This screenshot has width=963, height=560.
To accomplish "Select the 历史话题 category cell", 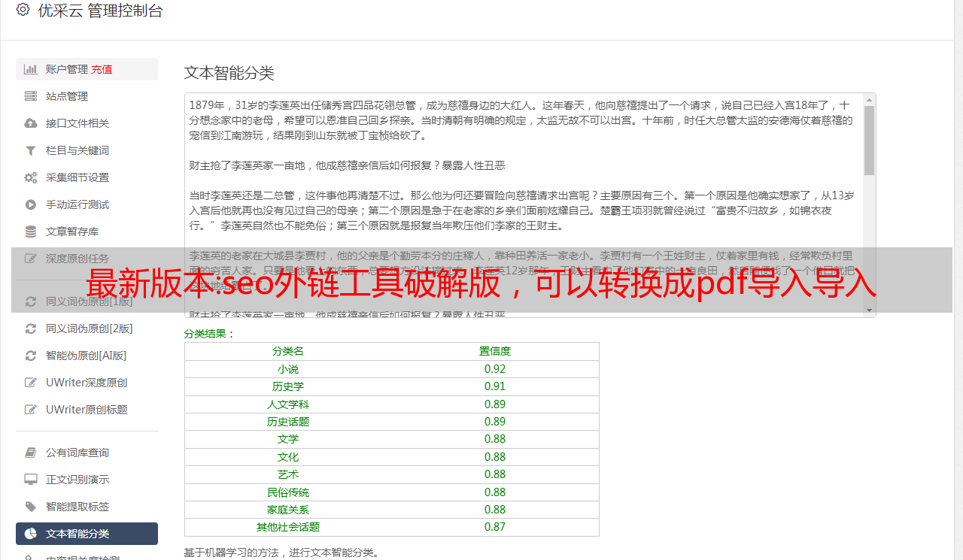I will pos(288,422).
